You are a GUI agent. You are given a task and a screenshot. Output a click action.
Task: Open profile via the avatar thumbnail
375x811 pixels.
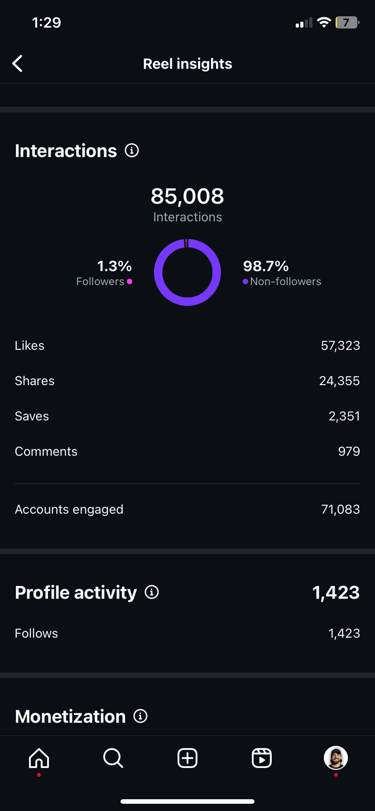tap(336, 758)
